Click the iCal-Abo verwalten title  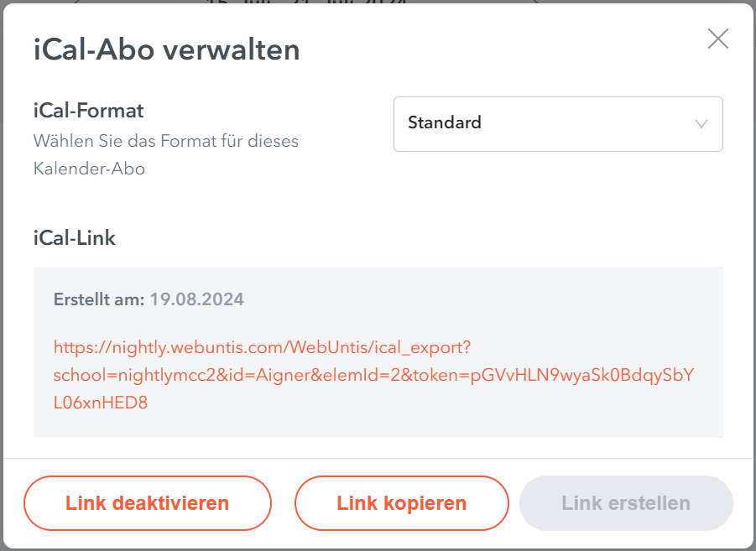[166, 50]
